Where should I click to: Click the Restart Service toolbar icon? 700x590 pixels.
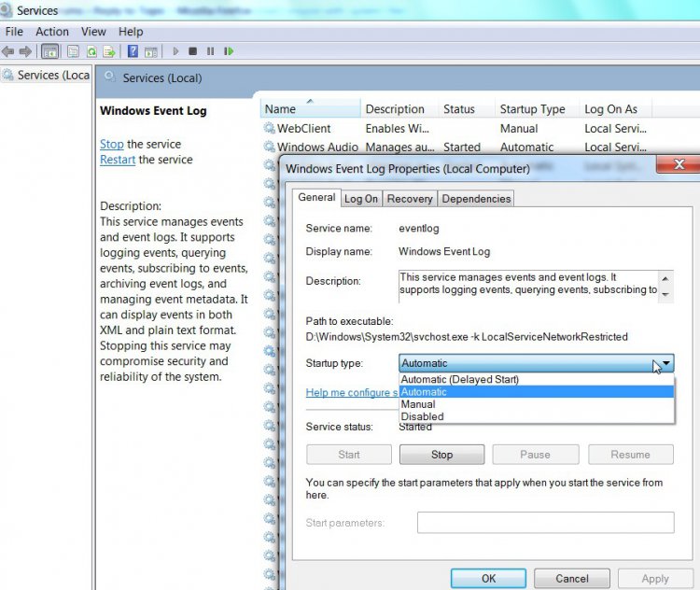[x=229, y=51]
